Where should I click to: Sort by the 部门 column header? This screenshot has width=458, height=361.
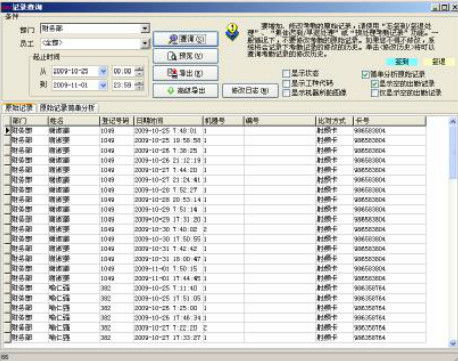pos(29,121)
